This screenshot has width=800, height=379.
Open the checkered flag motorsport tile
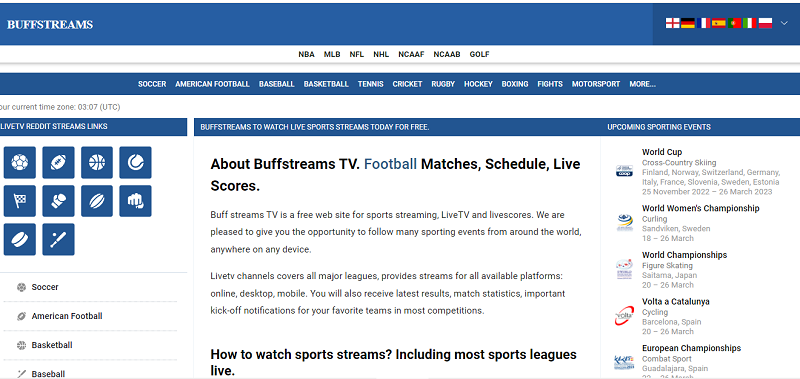point(19,201)
